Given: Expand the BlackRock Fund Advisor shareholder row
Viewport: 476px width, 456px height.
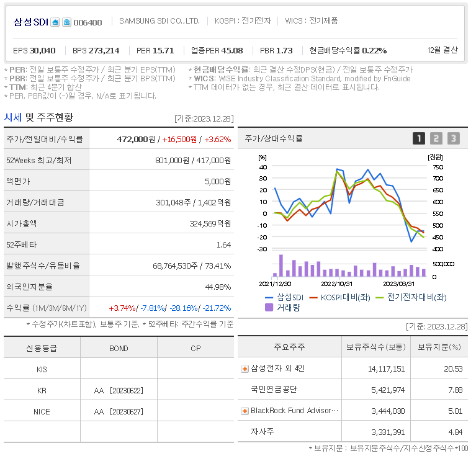Looking at the screenshot, I should (245, 411).
